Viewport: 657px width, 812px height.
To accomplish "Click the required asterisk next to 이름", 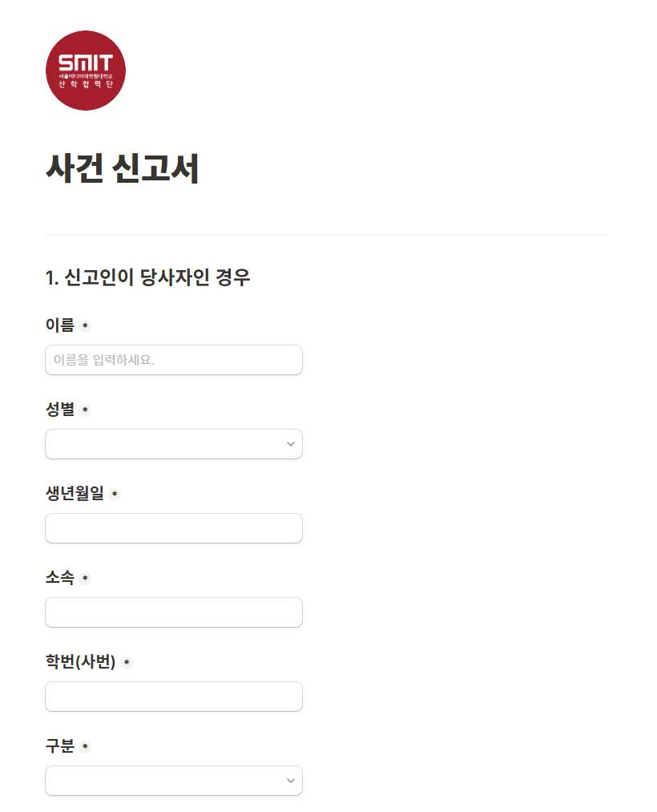I will (x=86, y=325).
